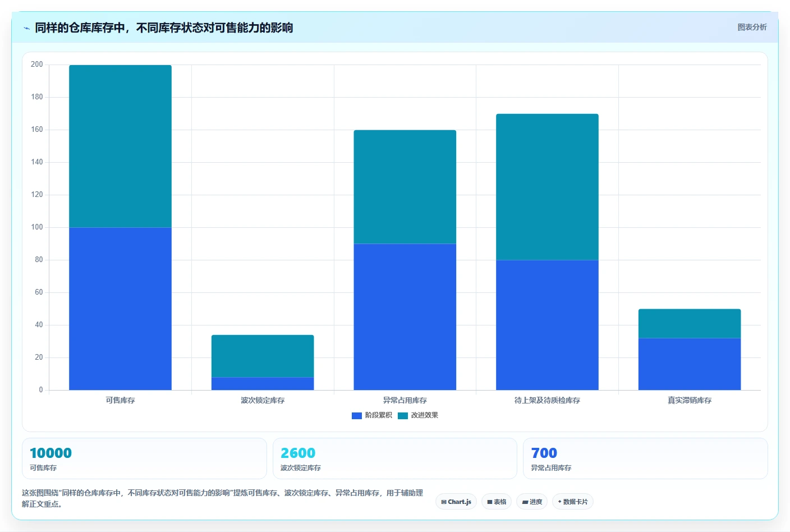790x532 pixels.
Task: Select the Chart.js tag chip
Action: click(456, 502)
